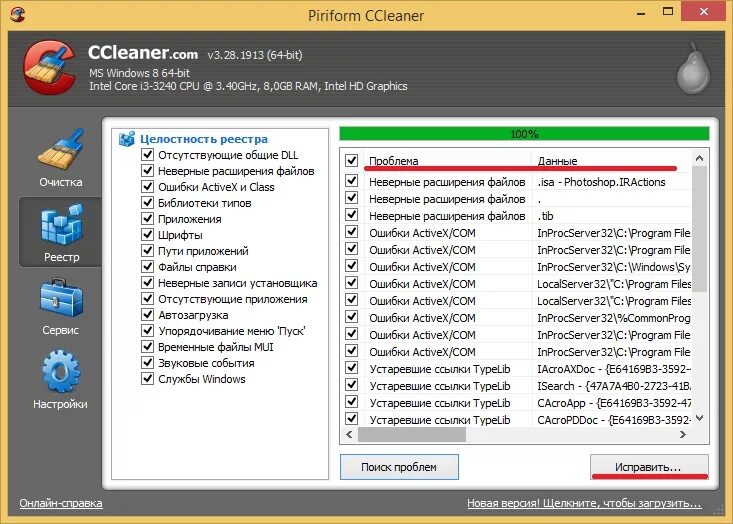Viewport: 733px width, 524px height.
Task: Toggle the Приложения checkbox
Action: pyautogui.click(x=148, y=218)
